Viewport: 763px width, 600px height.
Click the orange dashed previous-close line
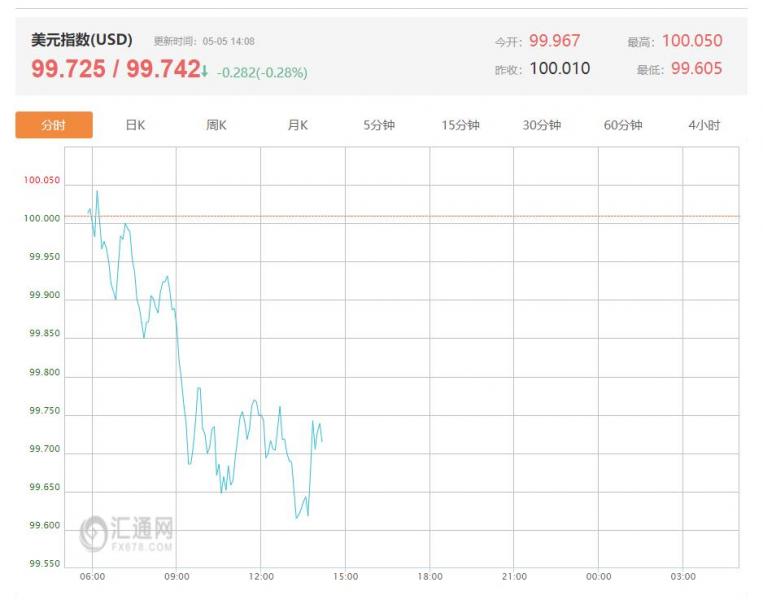[402, 216]
